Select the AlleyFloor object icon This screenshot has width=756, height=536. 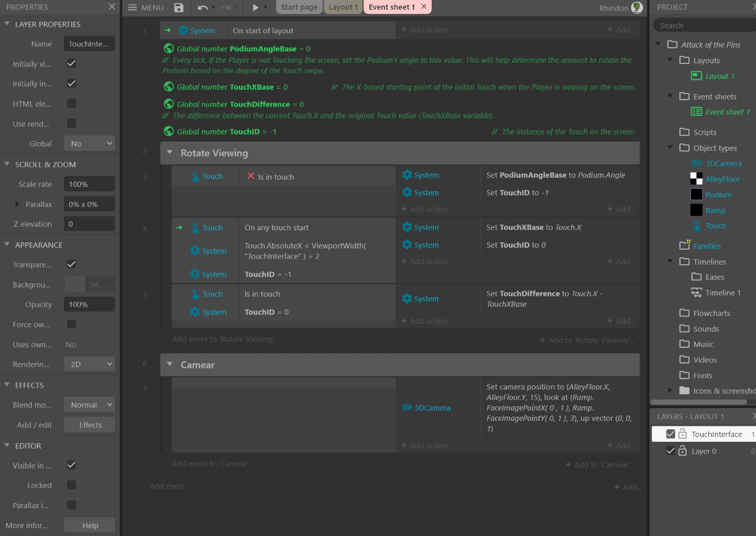(x=696, y=179)
